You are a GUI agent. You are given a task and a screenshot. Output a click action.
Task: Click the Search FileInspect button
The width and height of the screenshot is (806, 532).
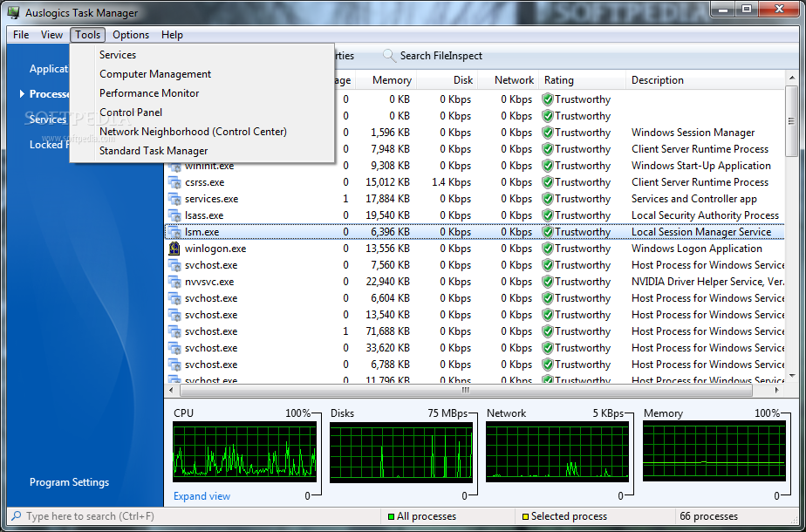[433, 56]
